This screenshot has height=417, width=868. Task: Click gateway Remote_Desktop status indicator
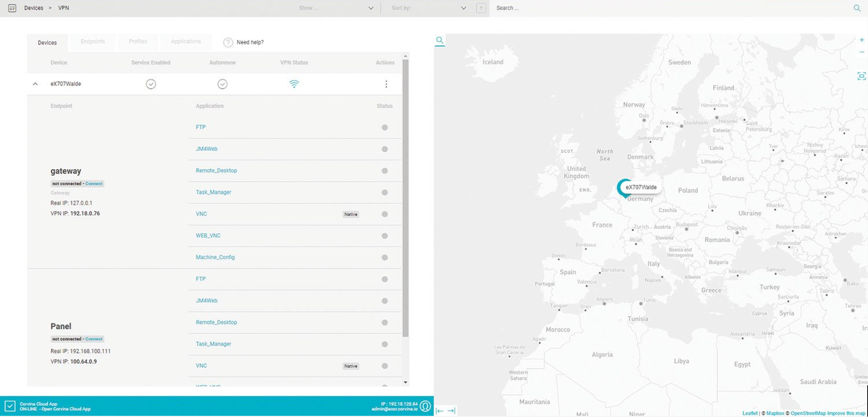pos(384,171)
